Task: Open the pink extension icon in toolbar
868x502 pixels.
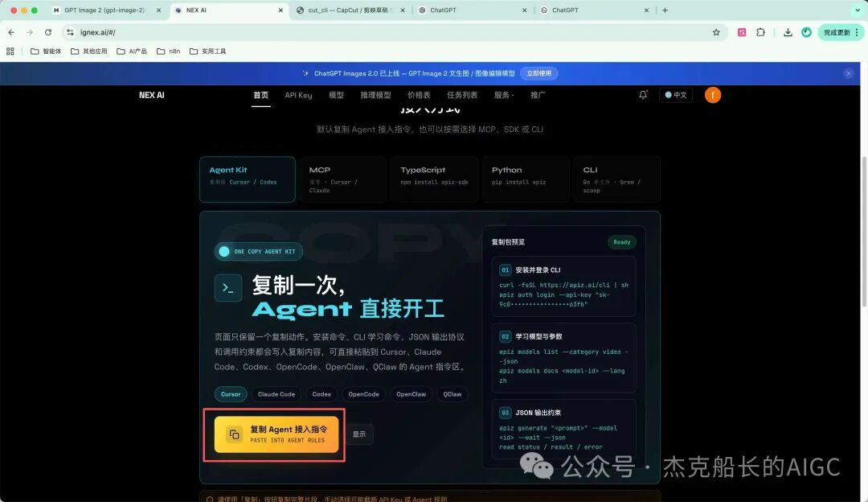Action: coord(742,32)
